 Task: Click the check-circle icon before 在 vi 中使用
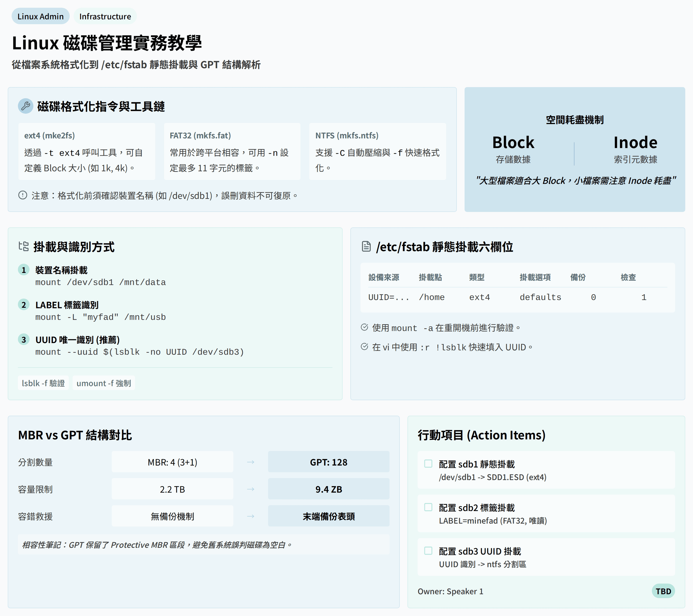[x=365, y=346]
